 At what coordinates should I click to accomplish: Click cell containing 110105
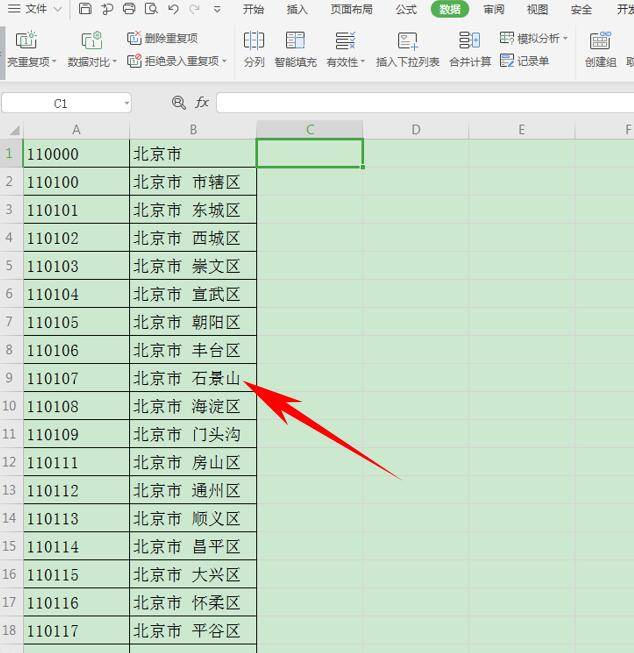pyautogui.click(x=76, y=322)
